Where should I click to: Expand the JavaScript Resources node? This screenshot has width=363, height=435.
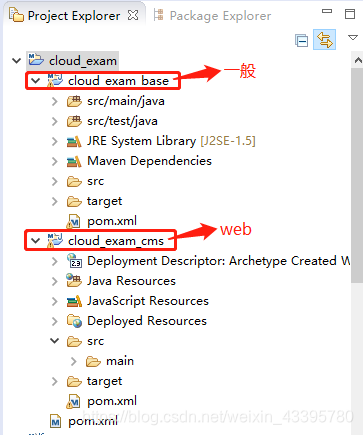[x=55, y=301]
